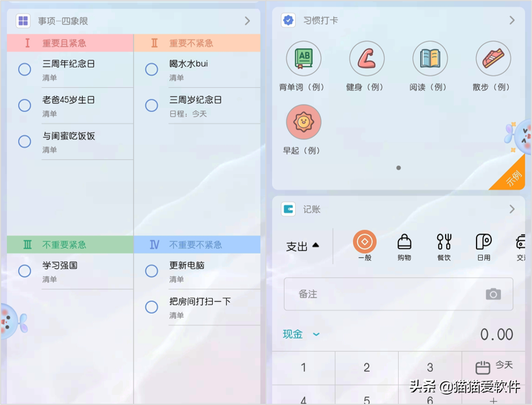Screen dimensions: 532x405
Task: Expand the 事项-四象限 panel arrow
Action: tap(247, 21)
